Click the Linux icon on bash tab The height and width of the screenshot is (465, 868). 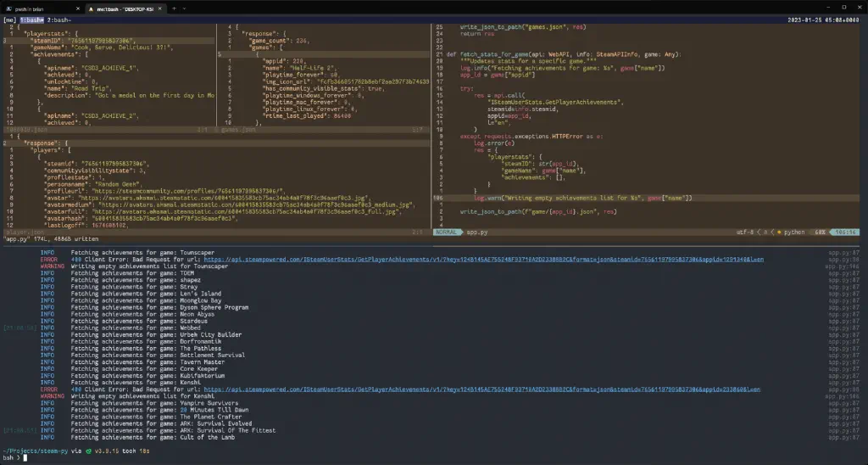[x=92, y=8]
